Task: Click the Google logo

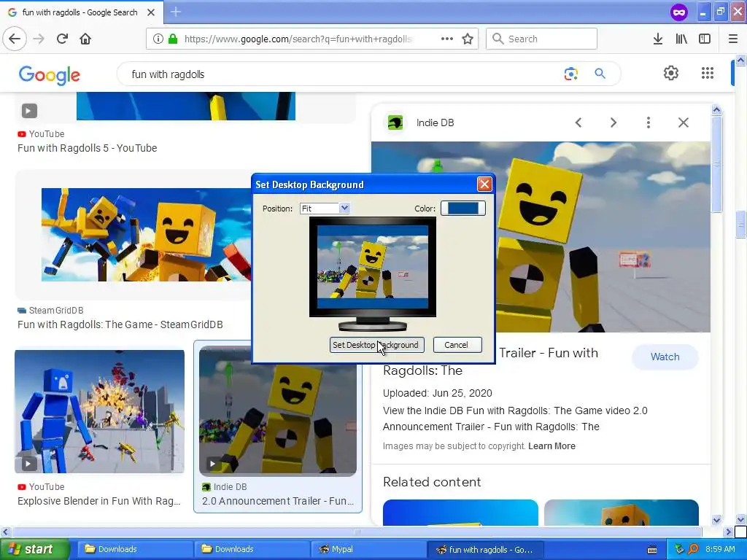Action: pyautogui.click(x=50, y=75)
